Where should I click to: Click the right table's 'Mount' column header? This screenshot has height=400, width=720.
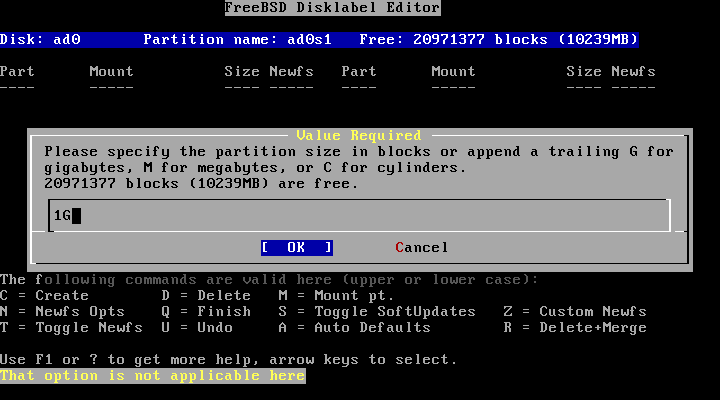click(453, 72)
